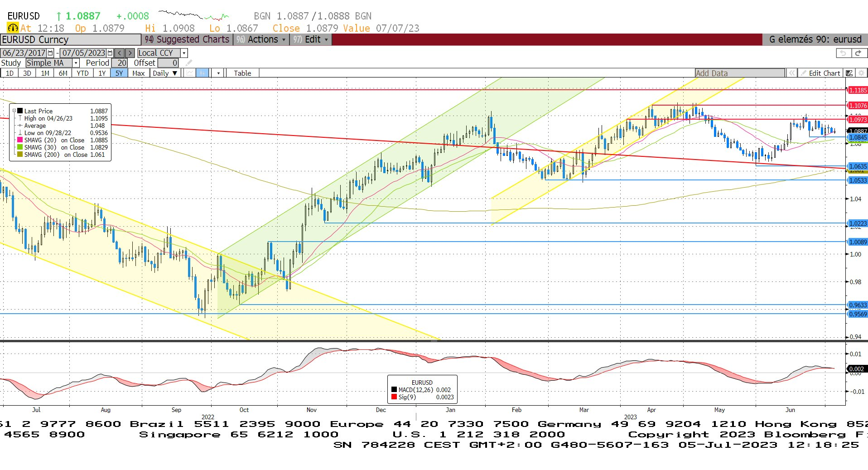
Task: Click the Period value field
Action: click(x=120, y=63)
